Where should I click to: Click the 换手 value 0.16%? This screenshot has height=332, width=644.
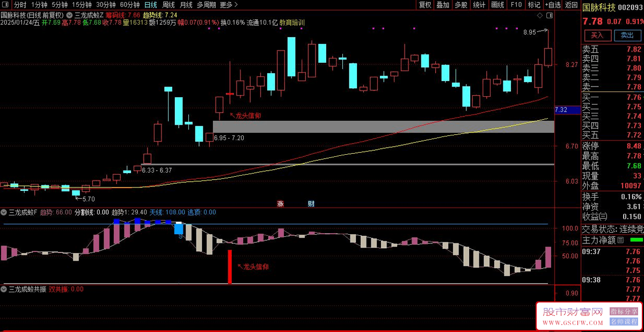pyautogui.click(x=631, y=197)
